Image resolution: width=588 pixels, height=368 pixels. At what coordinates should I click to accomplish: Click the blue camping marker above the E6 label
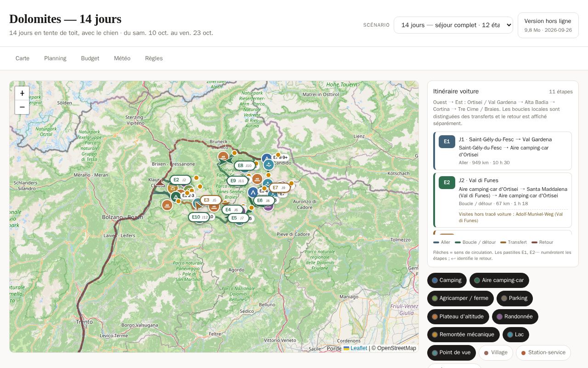(x=253, y=192)
